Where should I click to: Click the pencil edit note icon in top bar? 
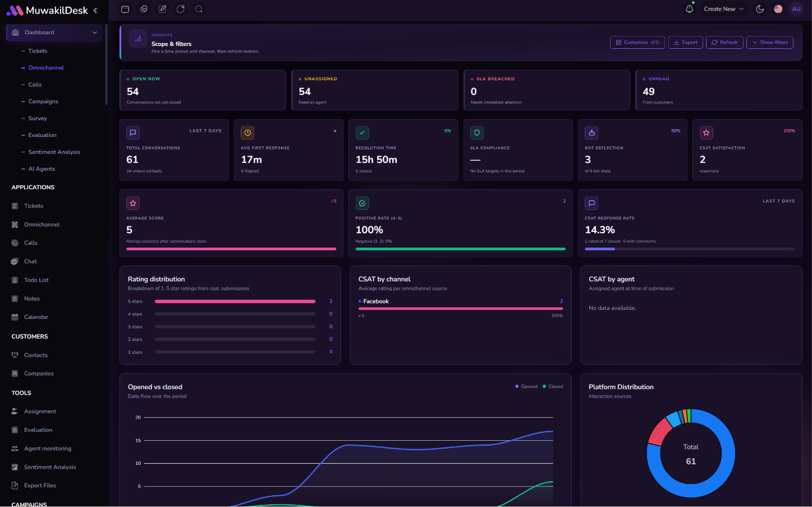(x=162, y=9)
